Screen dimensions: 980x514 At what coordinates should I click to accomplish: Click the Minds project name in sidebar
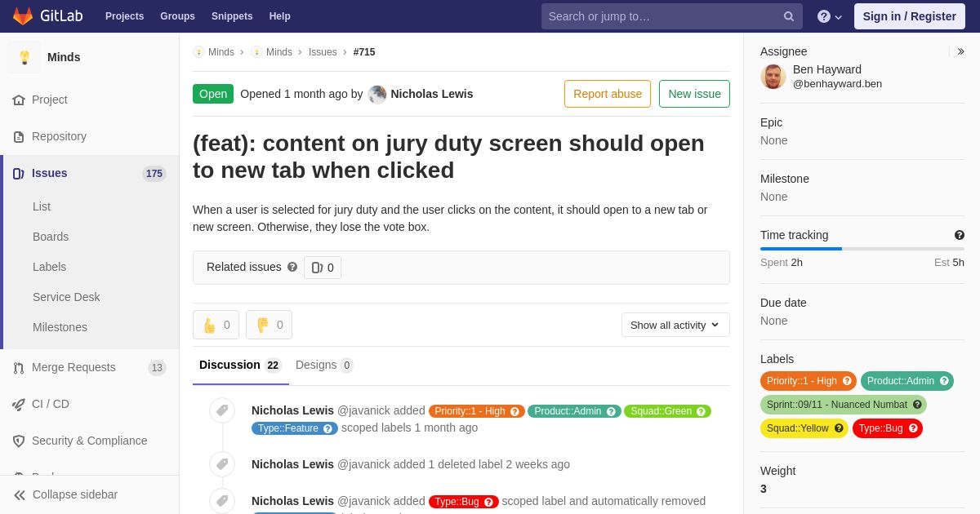pos(64,57)
